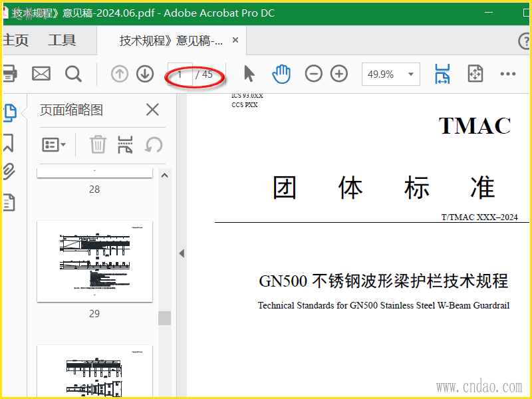
Task: Rotate pages with the rotate icon
Action: 154,145
